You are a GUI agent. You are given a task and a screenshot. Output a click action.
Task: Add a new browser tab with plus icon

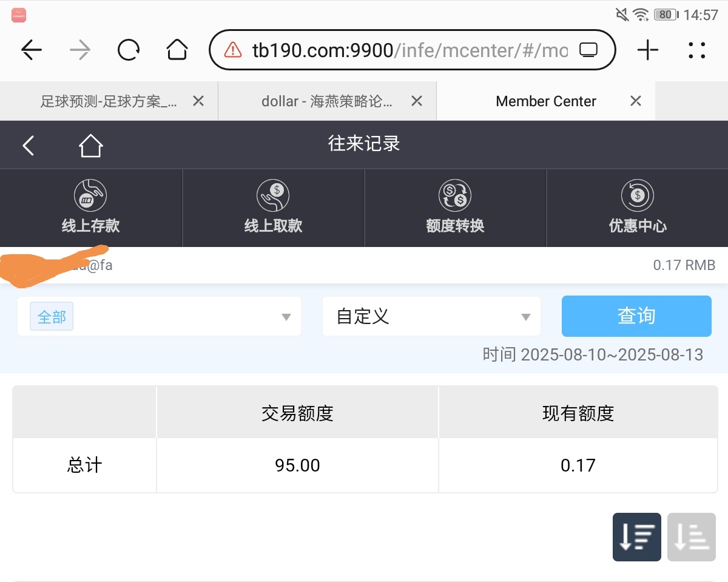coord(648,50)
